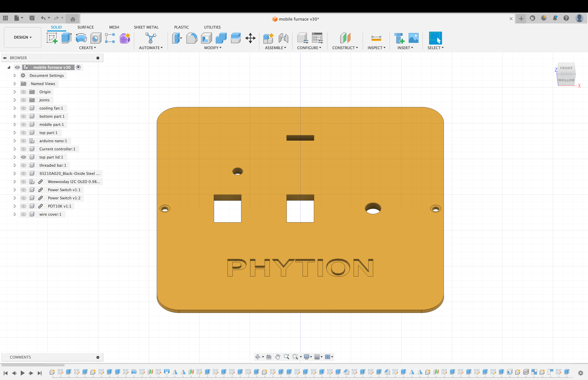This screenshot has height=380, width=588.
Task: Toggle mobile furnace v30 root visibility
Action: coord(17,67)
